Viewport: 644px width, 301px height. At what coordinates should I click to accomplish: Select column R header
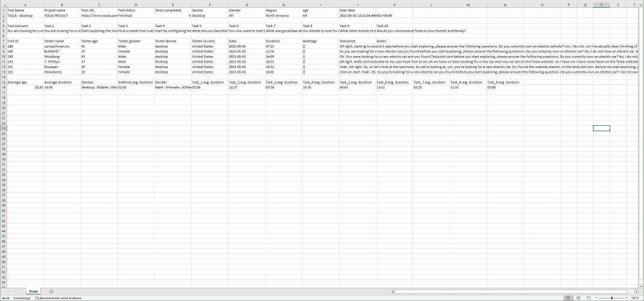pyautogui.click(x=601, y=5)
